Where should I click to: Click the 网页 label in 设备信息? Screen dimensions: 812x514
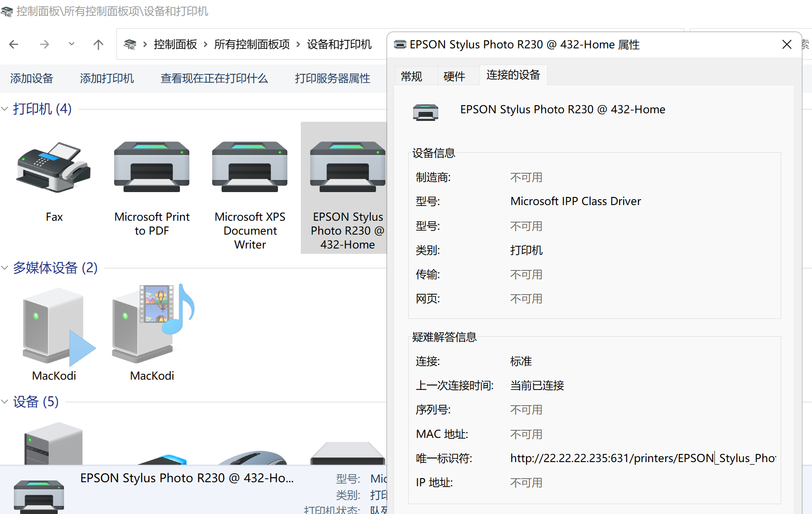pos(428,299)
